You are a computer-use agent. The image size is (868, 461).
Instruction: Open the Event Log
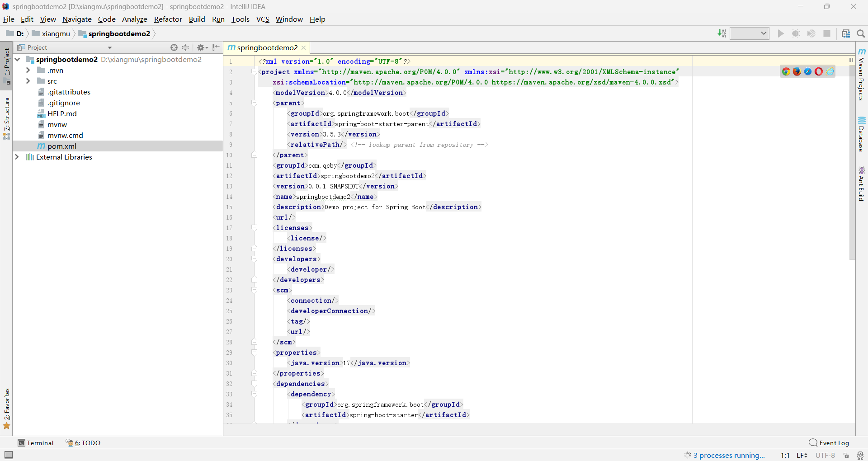point(829,443)
